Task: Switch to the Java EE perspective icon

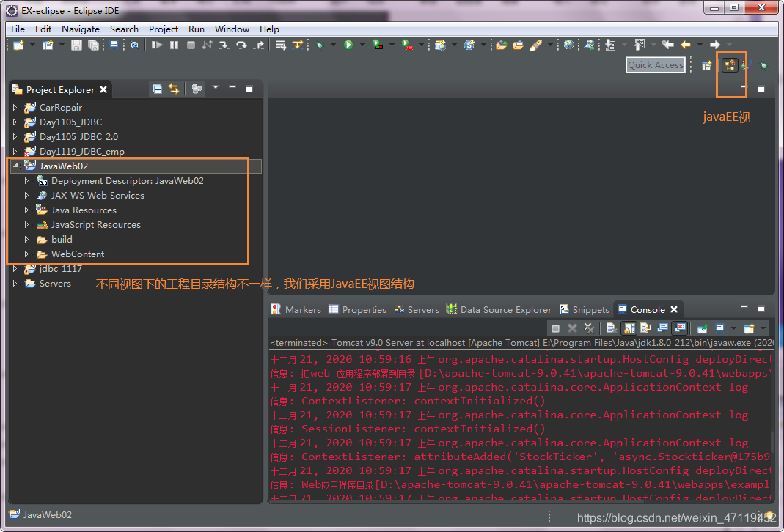Action: 730,65
